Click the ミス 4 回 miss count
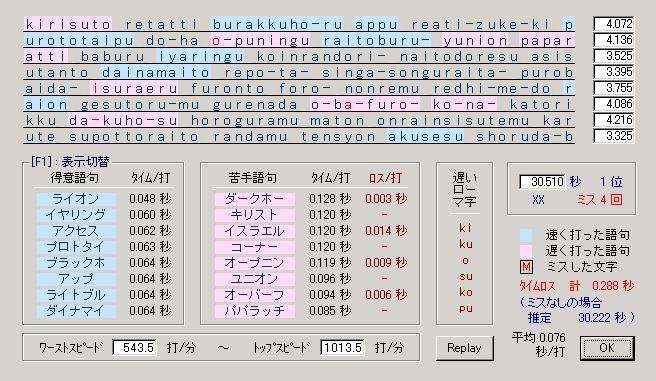 point(599,200)
